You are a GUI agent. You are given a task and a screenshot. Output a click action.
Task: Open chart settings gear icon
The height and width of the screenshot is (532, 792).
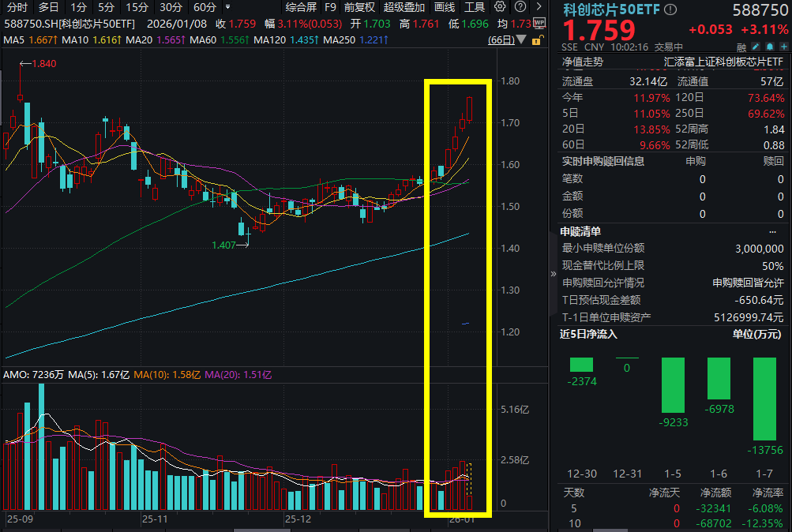click(500, 6)
